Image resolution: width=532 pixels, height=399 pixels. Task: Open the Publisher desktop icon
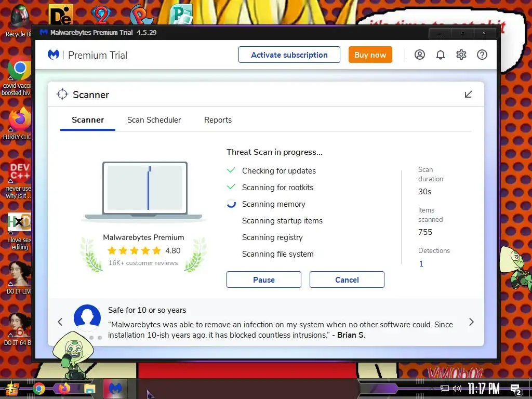[181, 14]
